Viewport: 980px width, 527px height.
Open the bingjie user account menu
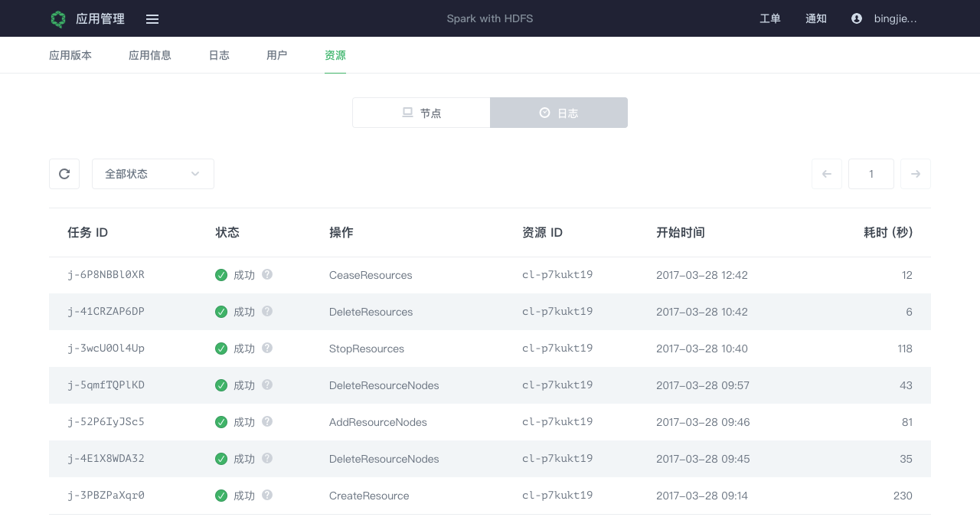tap(895, 18)
